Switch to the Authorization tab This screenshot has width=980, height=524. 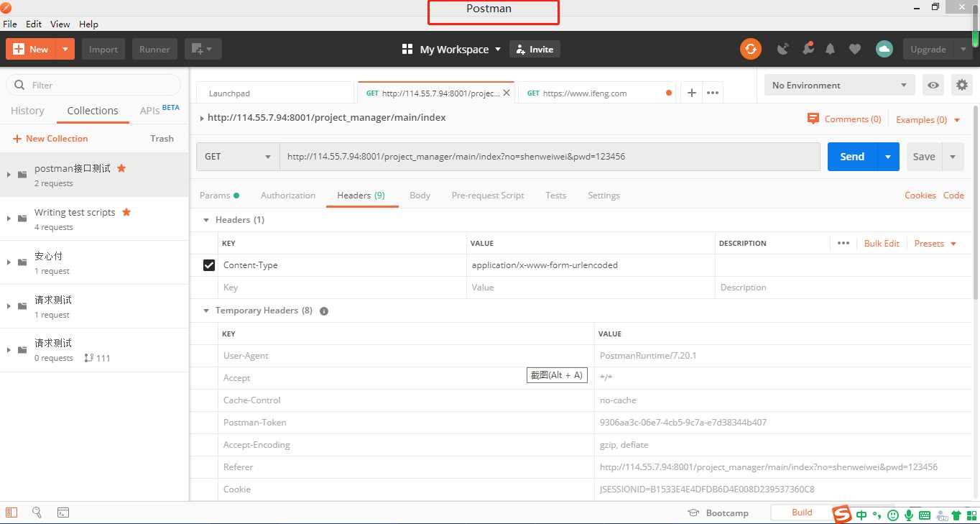coord(288,195)
